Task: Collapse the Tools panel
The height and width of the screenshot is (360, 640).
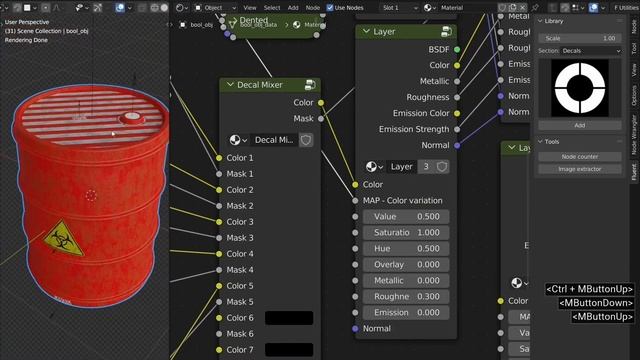Action: coord(540,142)
